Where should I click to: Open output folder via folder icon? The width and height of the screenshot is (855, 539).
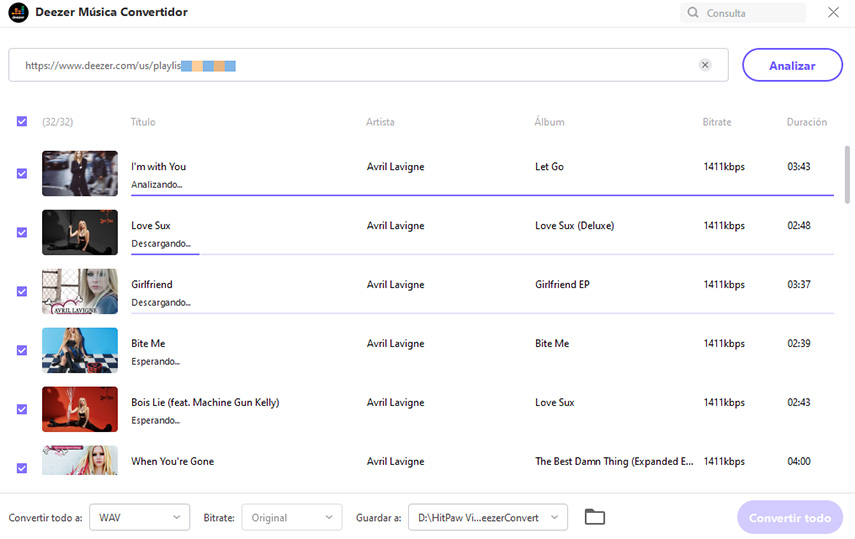[x=594, y=517]
